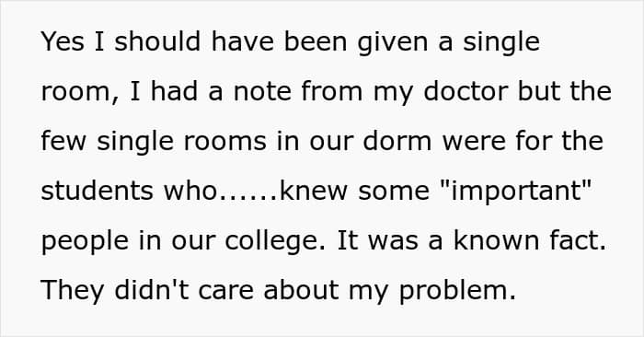The width and height of the screenshot is (644, 337).
Task: Click the final word "problem."
Action: (x=457, y=291)
